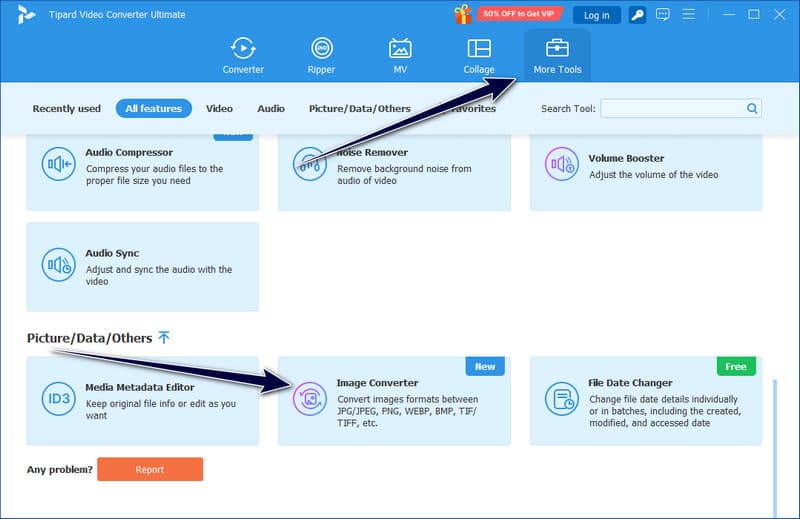Click the Image Converter icon
The image size is (800, 519).
click(x=310, y=399)
